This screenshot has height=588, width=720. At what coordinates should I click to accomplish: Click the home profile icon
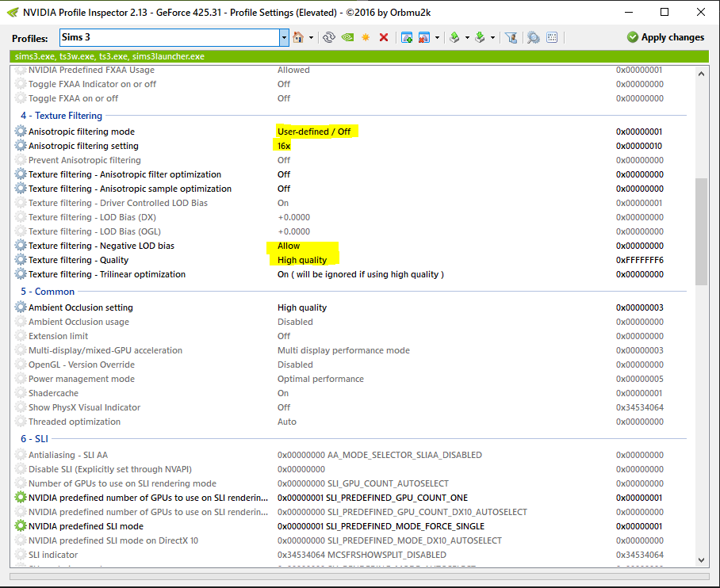(x=298, y=37)
